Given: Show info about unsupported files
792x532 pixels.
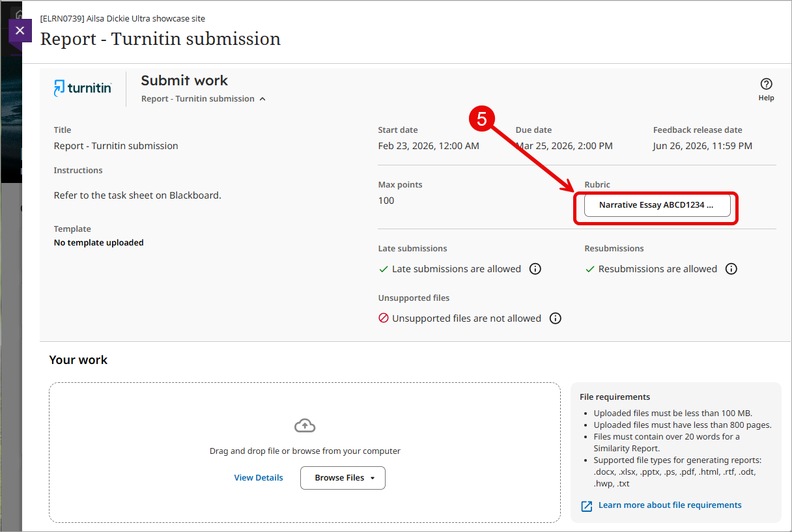Looking at the screenshot, I should click(x=555, y=318).
